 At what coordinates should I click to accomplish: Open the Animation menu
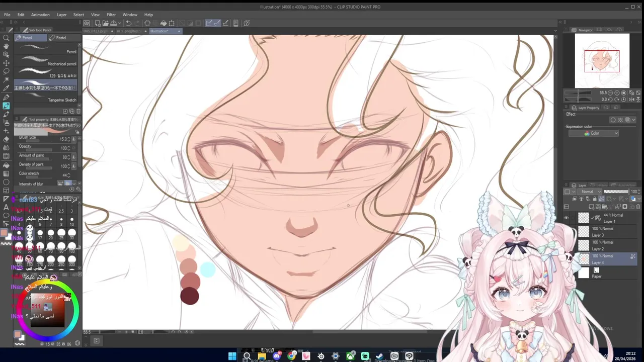40,15
